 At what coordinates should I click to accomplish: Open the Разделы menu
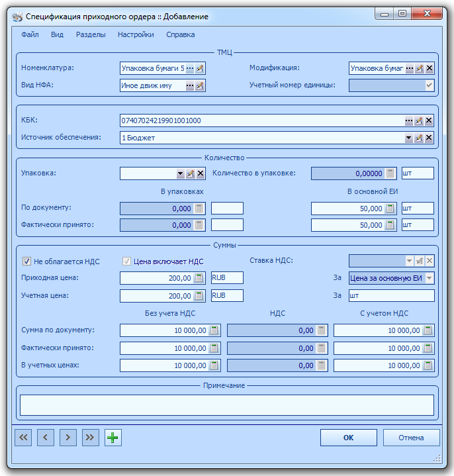tap(91, 34)
